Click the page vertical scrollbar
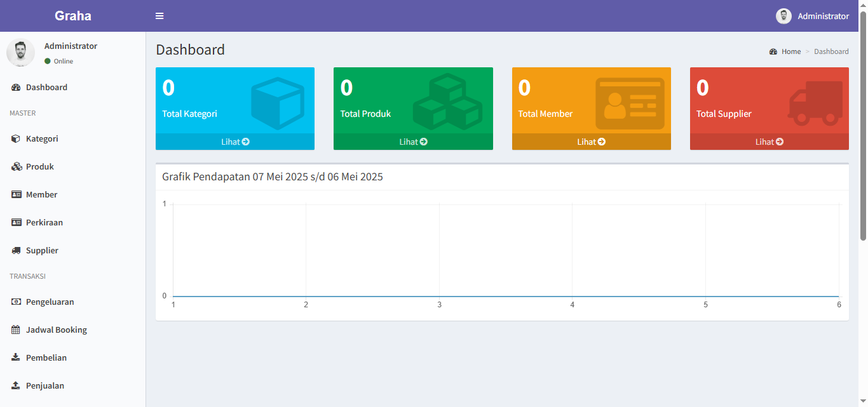 [863, 127]
